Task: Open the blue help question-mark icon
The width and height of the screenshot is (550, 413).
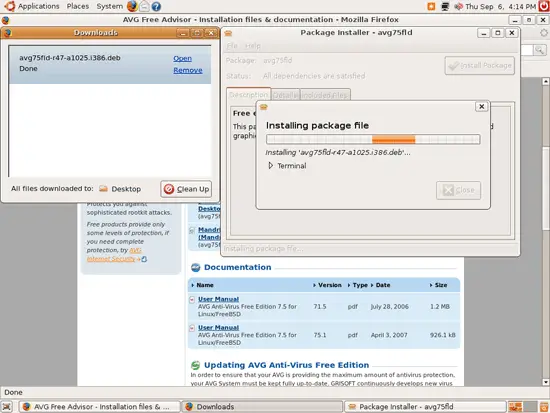Action: click(156, 6)
